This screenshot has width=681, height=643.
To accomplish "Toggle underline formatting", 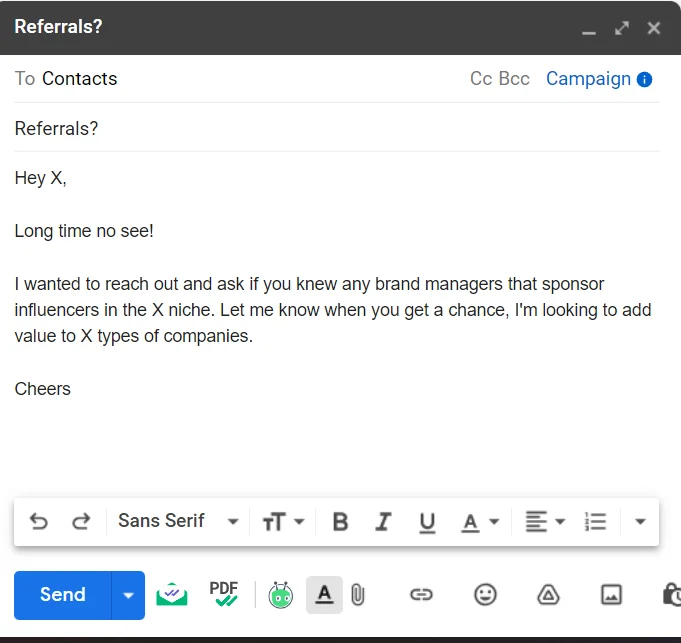I will click(x=427, y=521).
